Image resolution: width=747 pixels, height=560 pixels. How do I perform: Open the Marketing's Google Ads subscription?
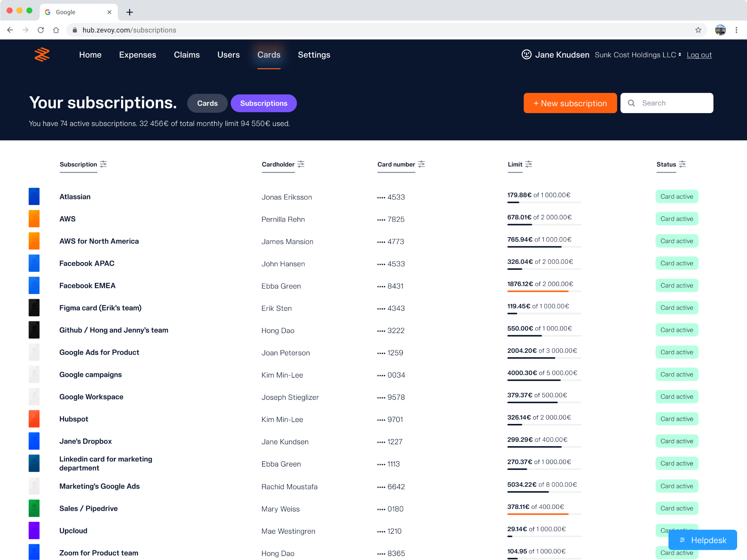click(x=100, y=486)
